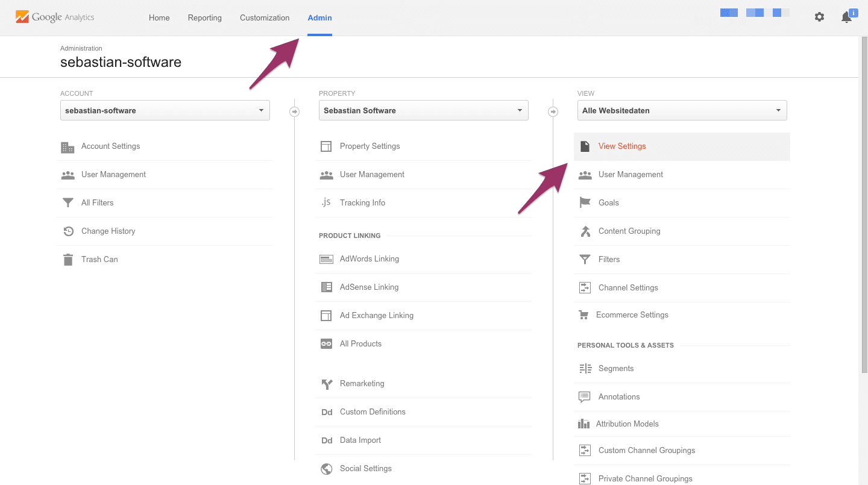Click the All Products link icon
Viewport: 868px width, 485px height.
point(326,344)
